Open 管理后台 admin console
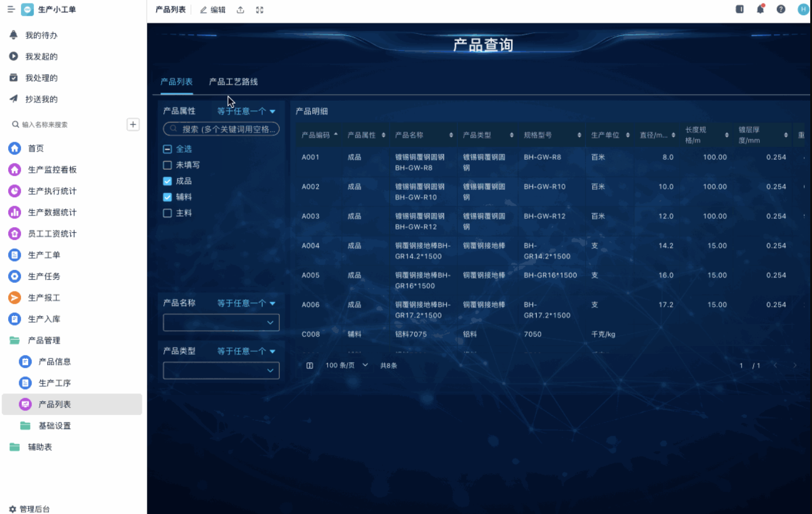Viewport: 812px width, 514px height. click(30, 509)
